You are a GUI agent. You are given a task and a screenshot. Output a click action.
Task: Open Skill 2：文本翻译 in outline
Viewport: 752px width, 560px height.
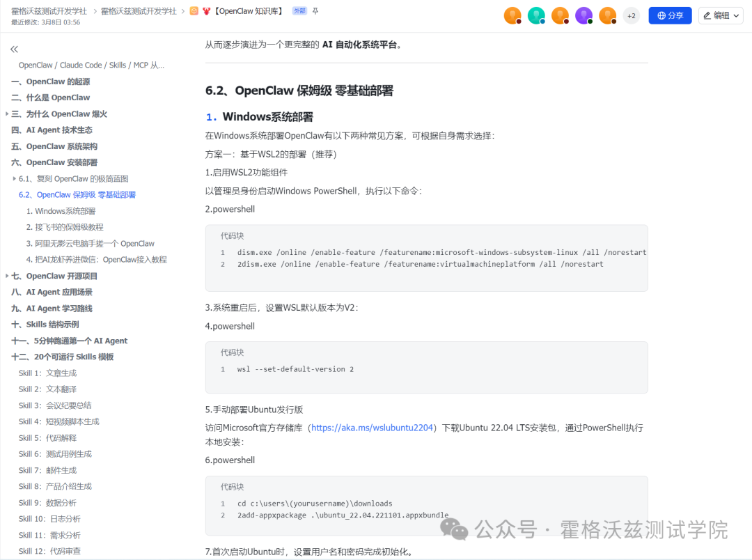pos(47,389)
